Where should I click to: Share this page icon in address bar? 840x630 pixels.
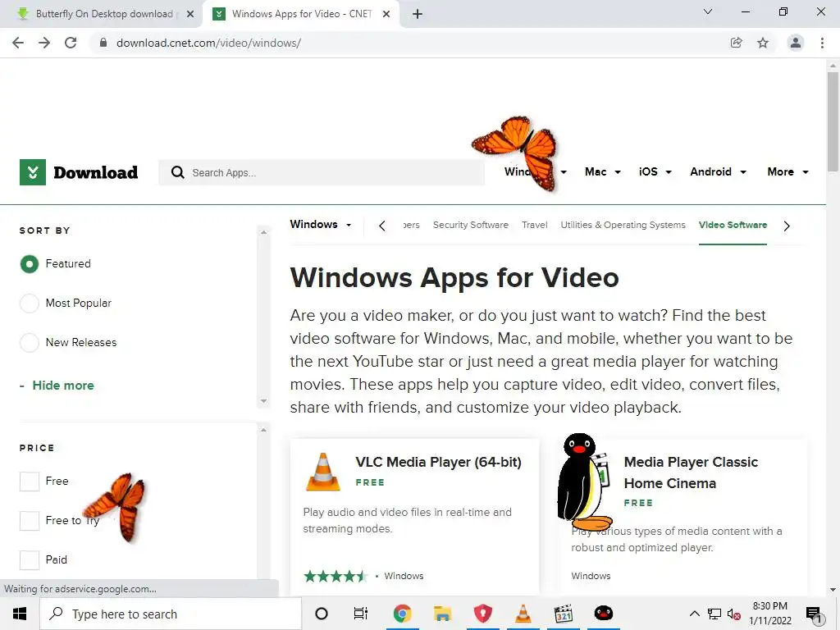coord(736,43)
